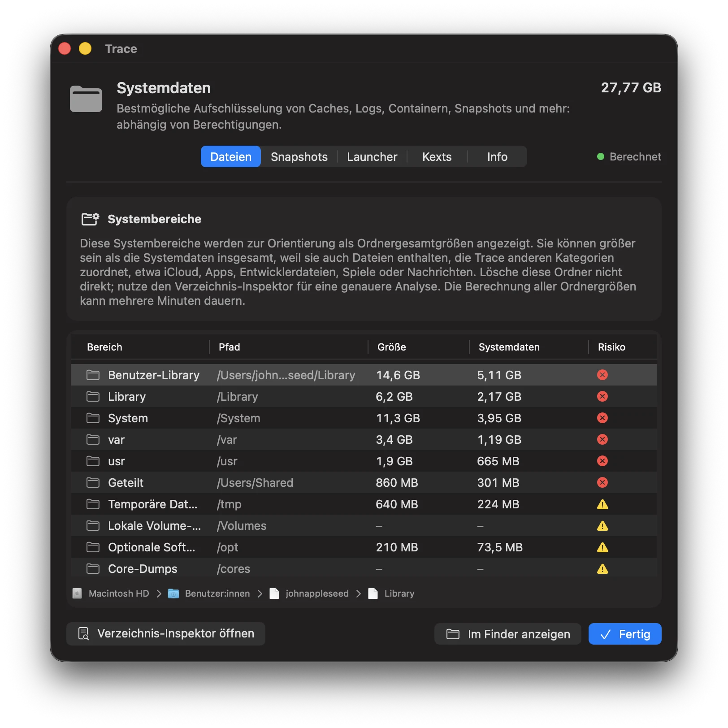Click yellow warning icon for /tmp row

click(x=602, y=504)
